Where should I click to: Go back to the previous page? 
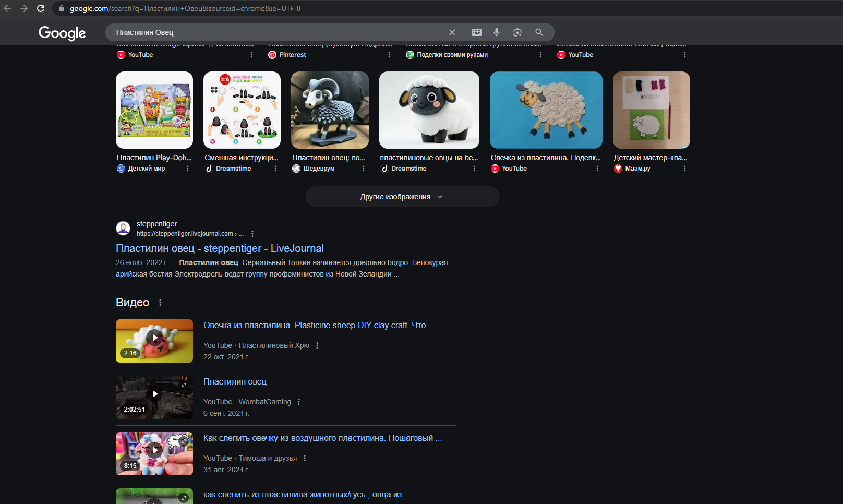[x=7, y=8]
